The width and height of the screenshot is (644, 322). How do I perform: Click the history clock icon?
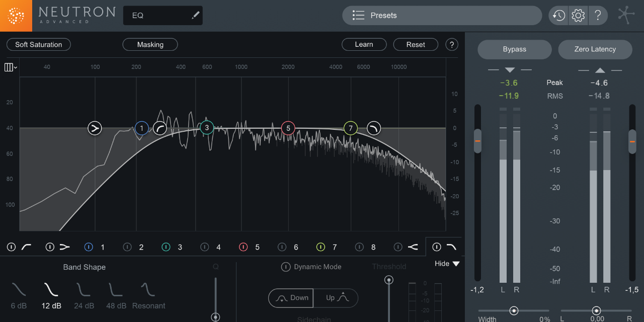558,15
